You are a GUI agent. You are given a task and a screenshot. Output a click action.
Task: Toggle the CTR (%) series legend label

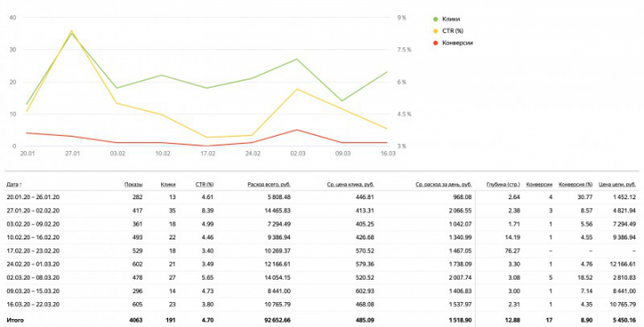453,30
